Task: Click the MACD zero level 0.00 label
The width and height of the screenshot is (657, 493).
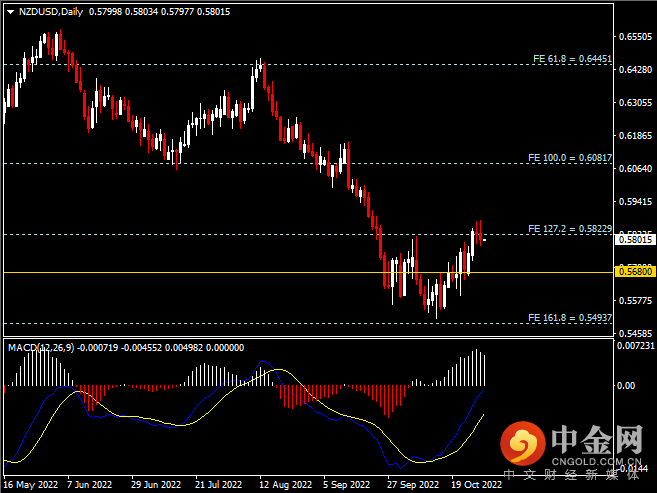Action: (x=626, y=386)
